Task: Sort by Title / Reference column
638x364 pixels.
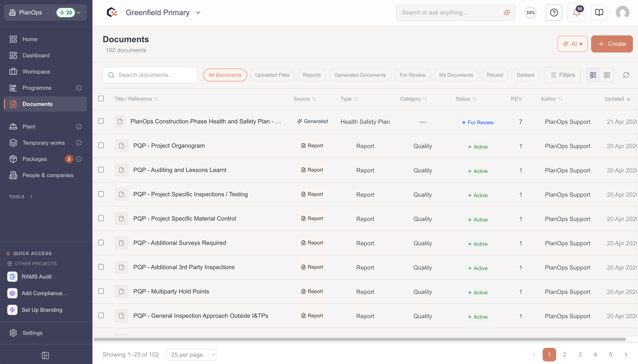Action: (136, 99)
